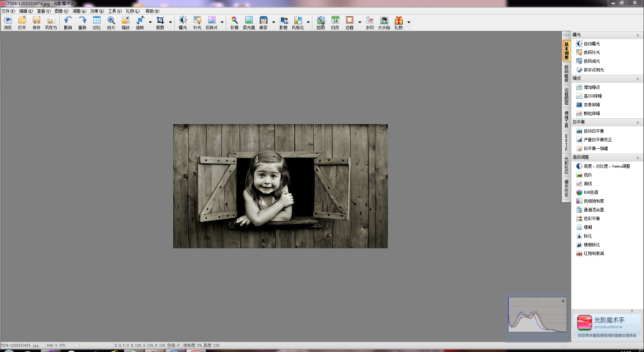Open dropdown arrow next to 礼物

tap(409, 22)
